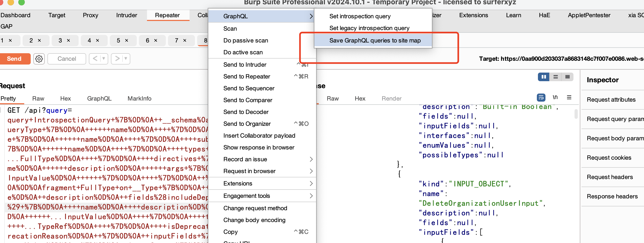Open Request headers section in Inspector
Screen dimensions: 644x243
pyautogui.click(x=610, y=177)
